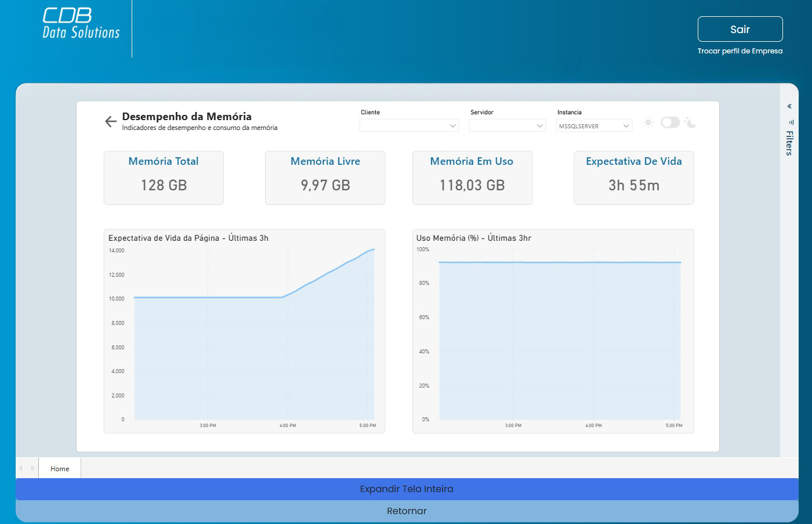Open the Servidor dropdown
The height and width of the screenshot is (524, 812).
[x=507, y=126]
